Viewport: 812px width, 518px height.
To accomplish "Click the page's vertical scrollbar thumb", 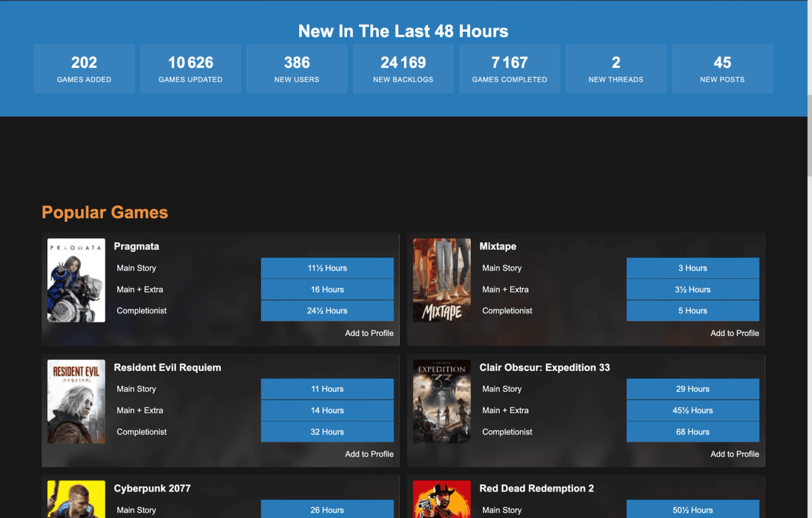I will point(809,135).
